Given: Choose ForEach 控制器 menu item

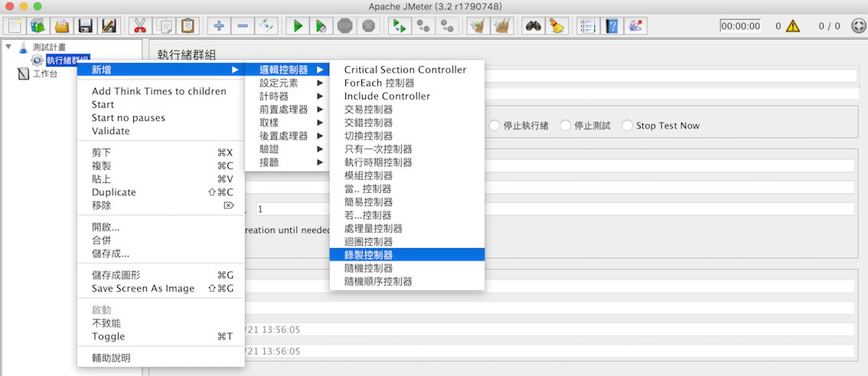Looking at the screenshot, I should pos(407,83).
